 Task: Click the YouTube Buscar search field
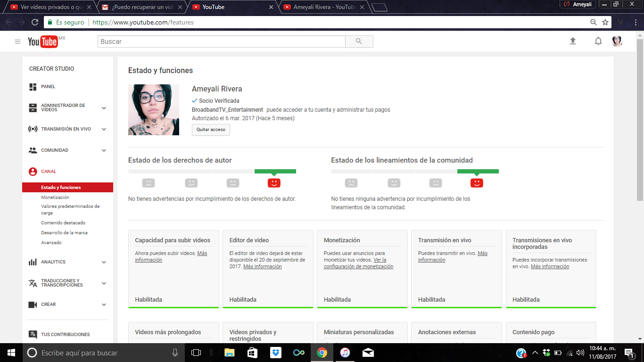point(222,41)
